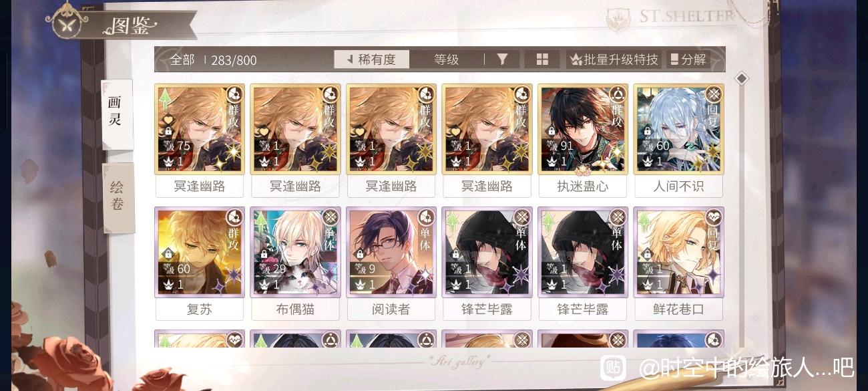Switch to the 绘卷 side tab

pyautogui.click(x=118, y=197)
